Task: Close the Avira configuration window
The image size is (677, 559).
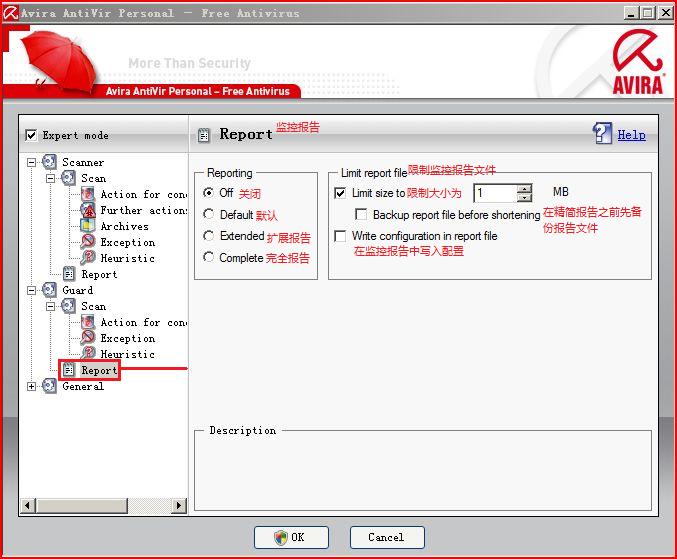Action: tap(665, 13)
